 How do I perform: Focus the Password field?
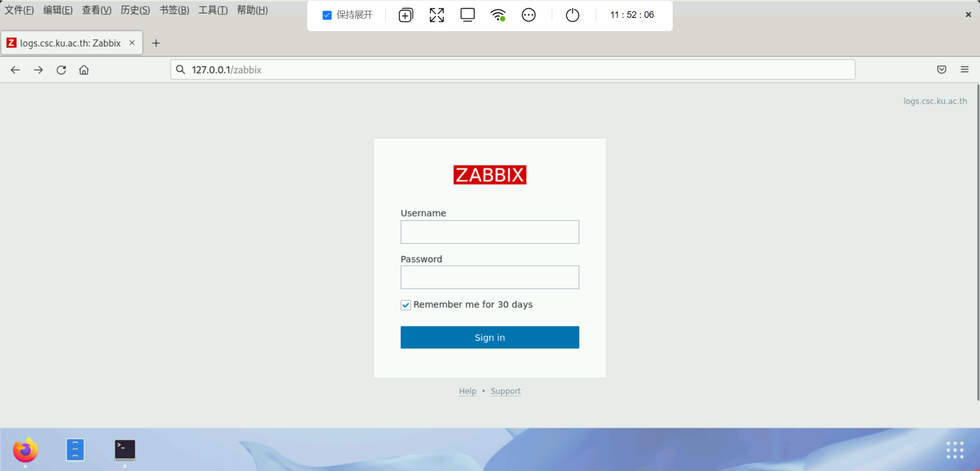coord(490,277)
